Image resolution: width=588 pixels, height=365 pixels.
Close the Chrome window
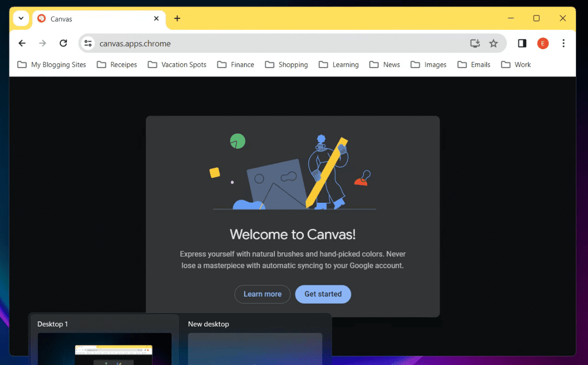pyautogui.click(x=563, y=18)
